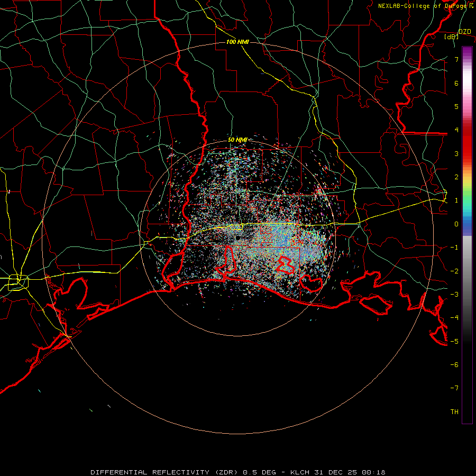This screenshot has height=476, width=476.
Task: Click the 50 NMI range ring label
Action: tap(237, 140)
